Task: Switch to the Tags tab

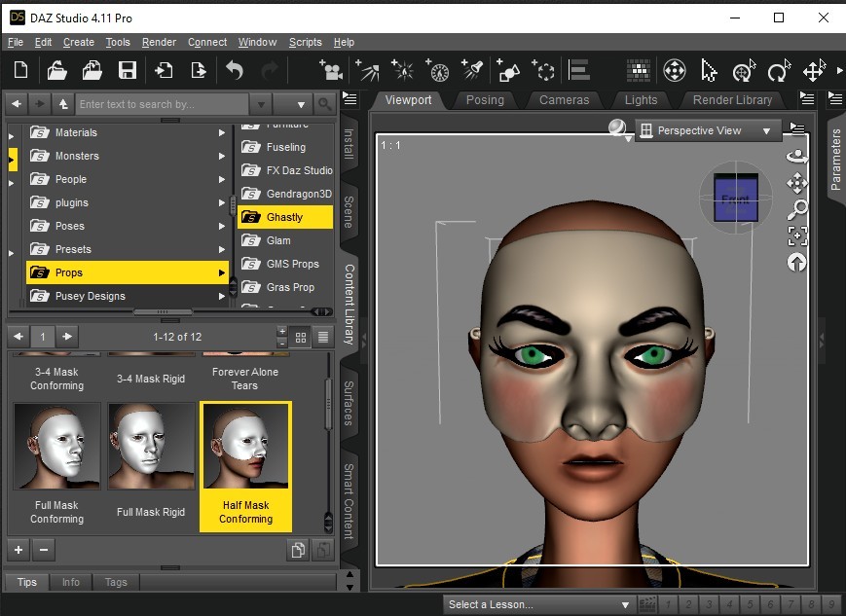Action: point(116,582)
